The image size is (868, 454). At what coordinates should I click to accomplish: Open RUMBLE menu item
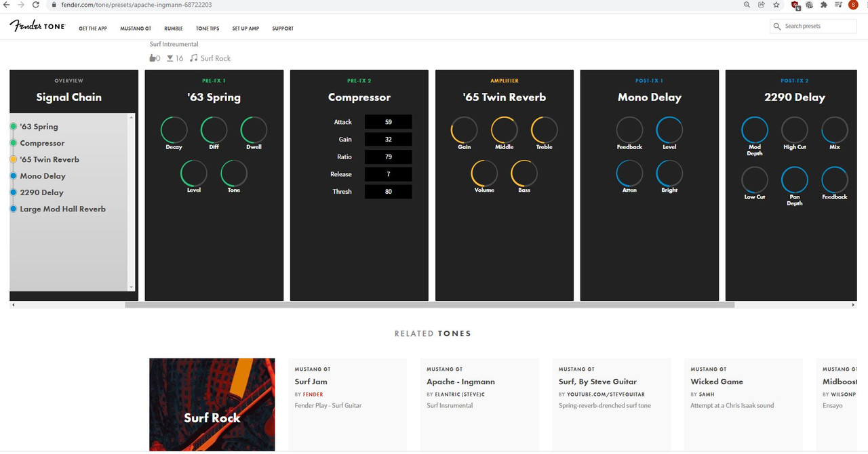click(174, 28)
